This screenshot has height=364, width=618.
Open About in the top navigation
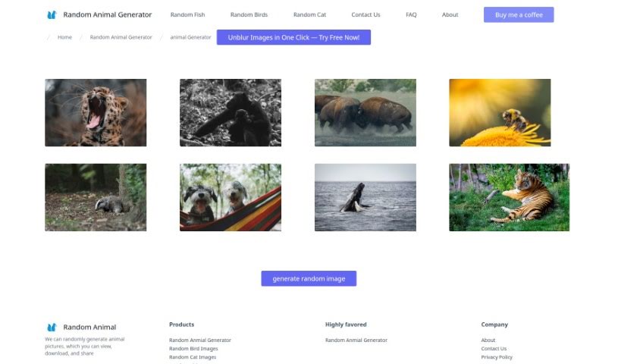(450, 14)
